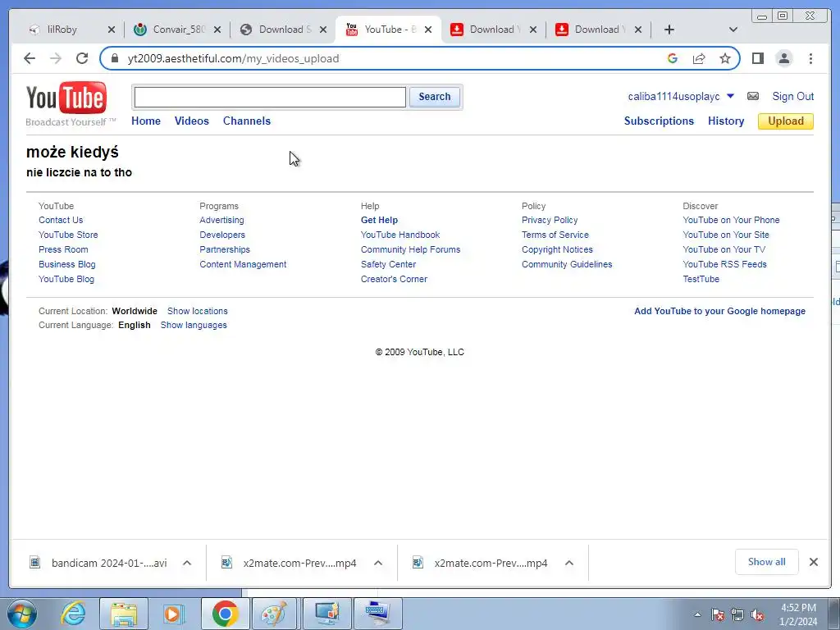Screen dimensions: 840x630
Task: Open Channels in YouTube navigation
Action: click(x=247, y=121)
